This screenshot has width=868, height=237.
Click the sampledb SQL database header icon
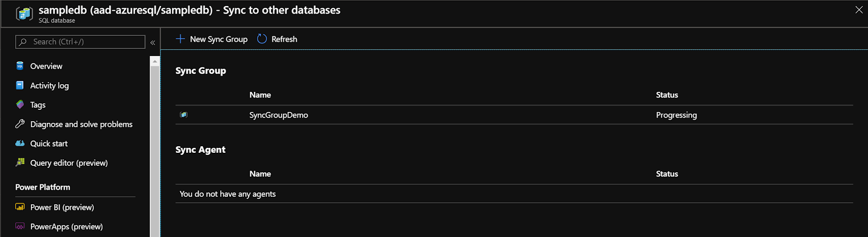coord(24,14)
